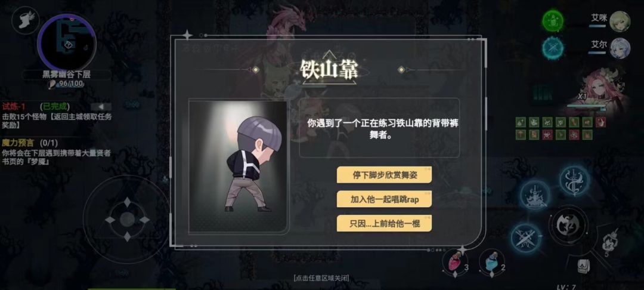644x290 pixels.
Task: Open the circular dungeon minimap
Action: [x=67, y=43]
